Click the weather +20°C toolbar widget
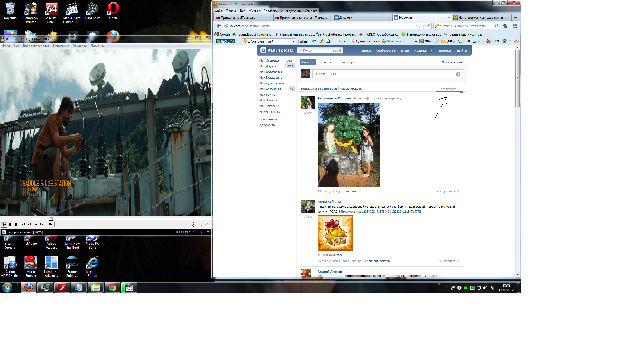 493,41
